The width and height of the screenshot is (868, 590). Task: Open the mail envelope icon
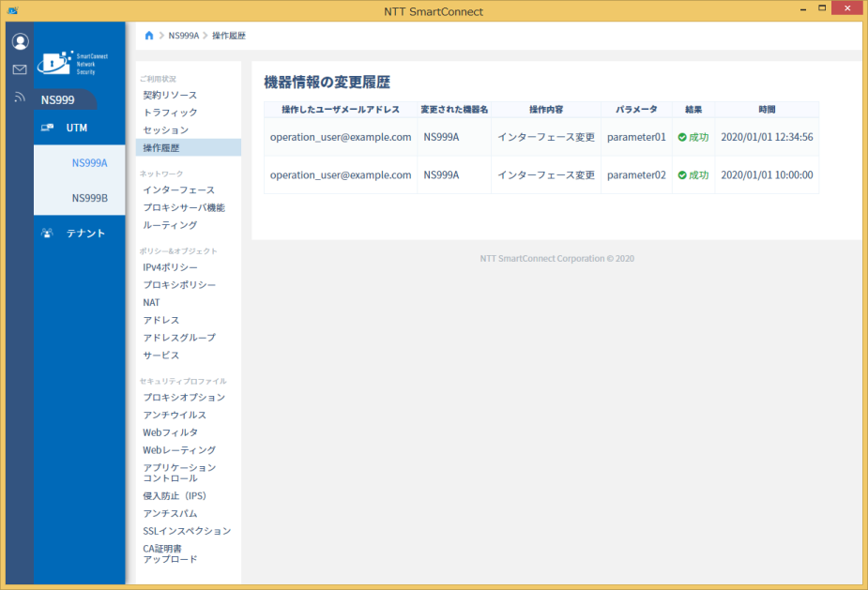(x=20, y=69)
